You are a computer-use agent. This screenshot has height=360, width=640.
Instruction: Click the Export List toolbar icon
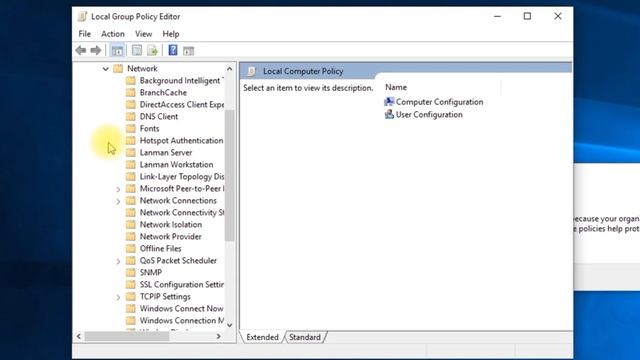click(152, 51)
